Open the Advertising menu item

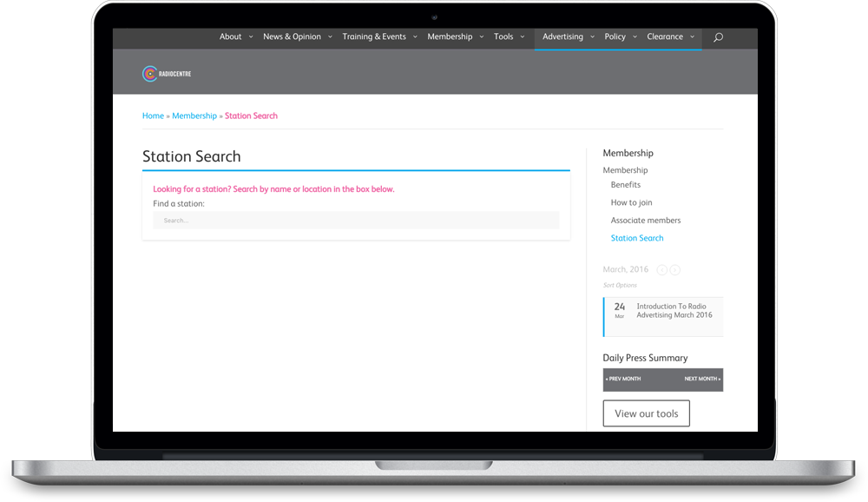point(562,37)
